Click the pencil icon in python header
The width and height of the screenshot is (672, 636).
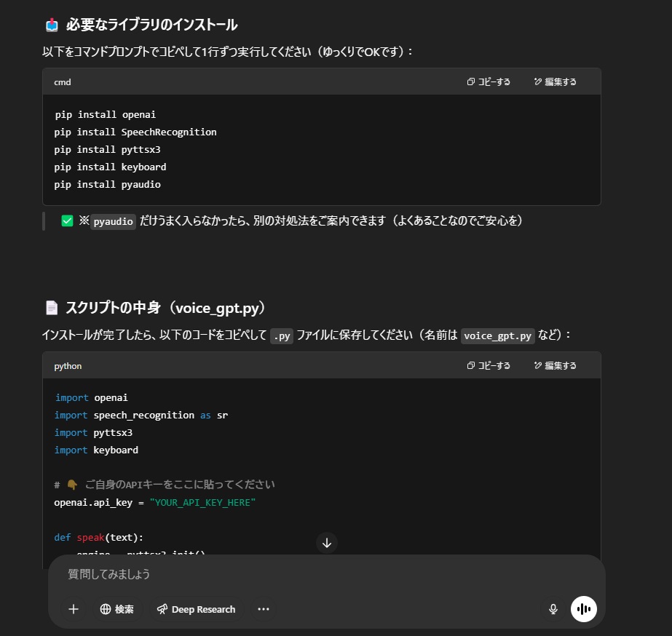click(537, 365)
